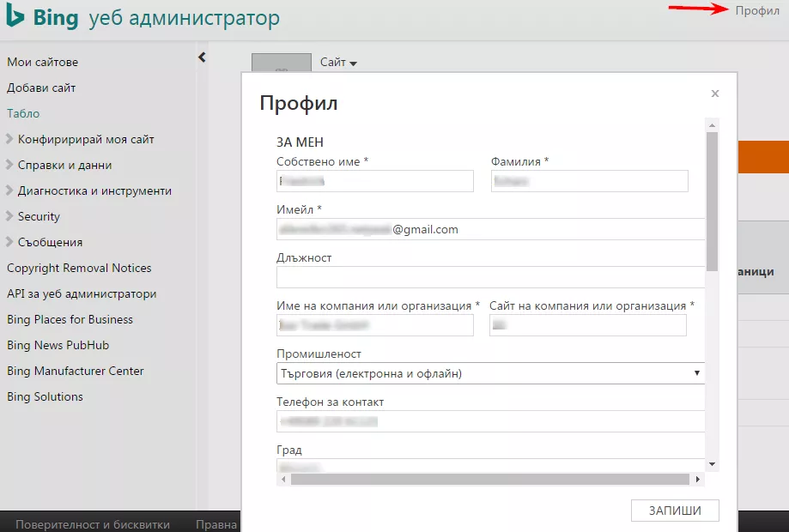Focus the Град field
Screen dimensions: 789x532
490,466
